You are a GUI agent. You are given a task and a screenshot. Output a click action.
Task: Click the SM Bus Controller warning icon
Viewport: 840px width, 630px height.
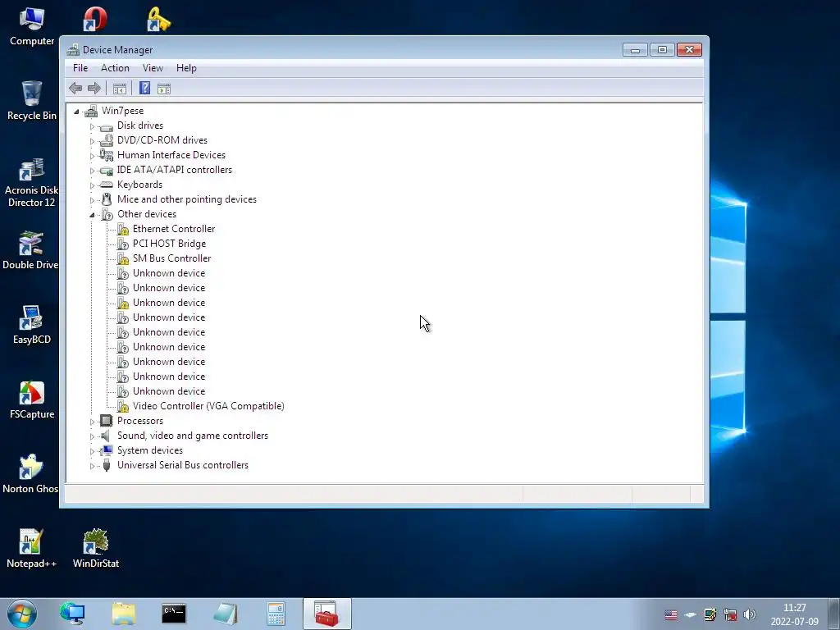coord(123,258)
